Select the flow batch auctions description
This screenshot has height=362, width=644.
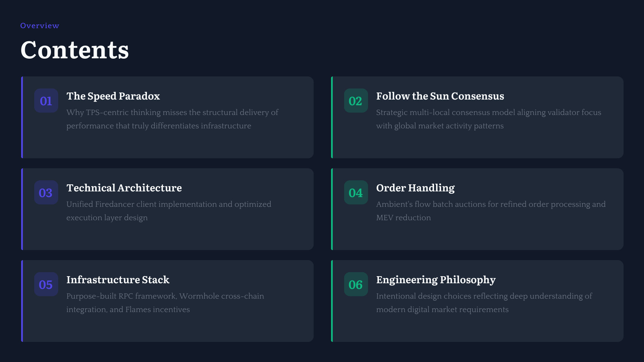(x=491, y=211)
